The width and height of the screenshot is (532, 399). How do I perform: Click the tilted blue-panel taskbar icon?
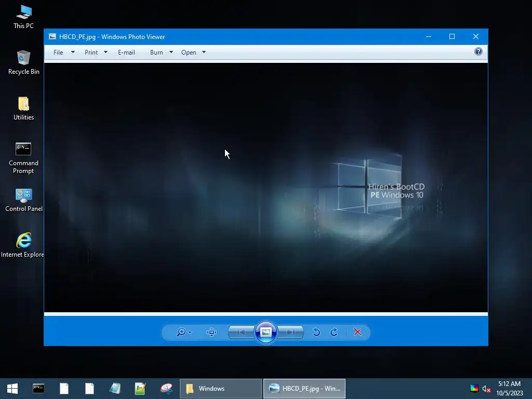[x=115, y=389]
